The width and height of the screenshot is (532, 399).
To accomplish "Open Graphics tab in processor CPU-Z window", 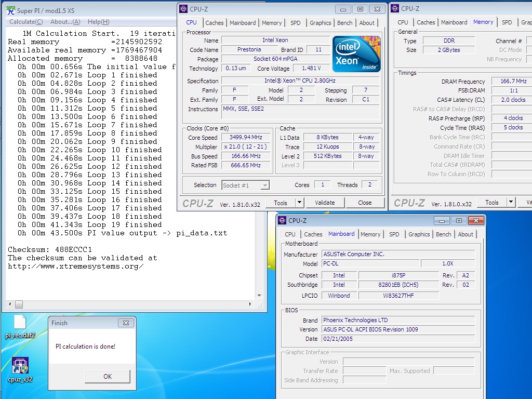I will point(320,23).
